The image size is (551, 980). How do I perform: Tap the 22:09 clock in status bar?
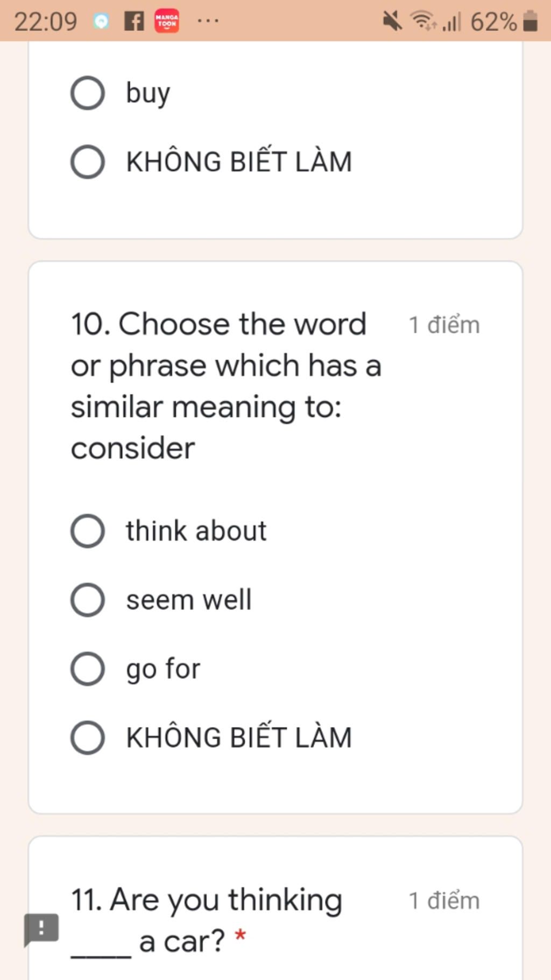[x=46, y=22]
